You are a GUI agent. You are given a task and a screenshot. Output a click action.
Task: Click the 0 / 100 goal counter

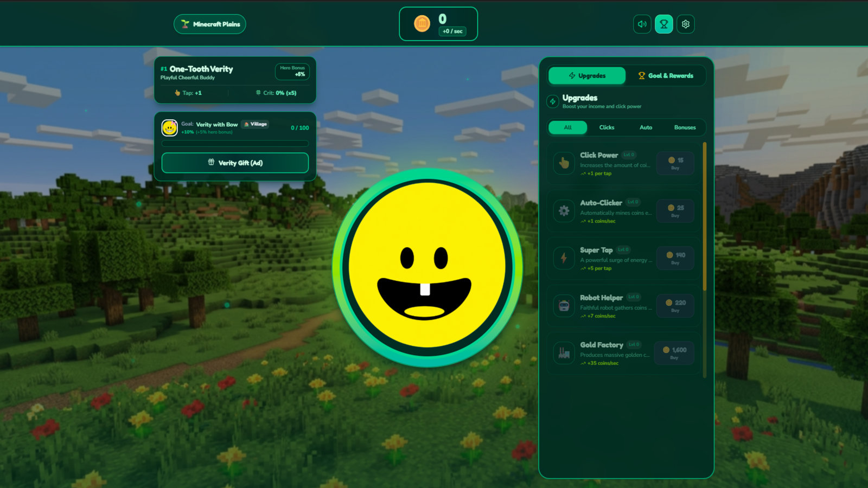[x=300, y=128]
